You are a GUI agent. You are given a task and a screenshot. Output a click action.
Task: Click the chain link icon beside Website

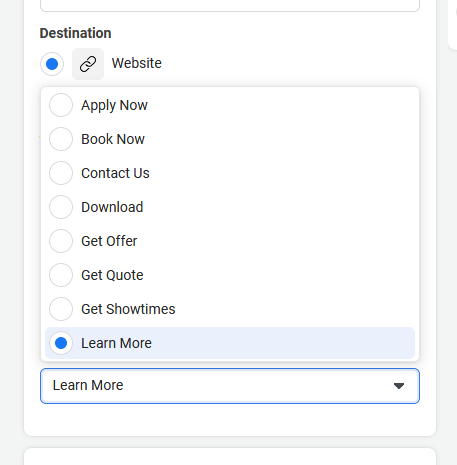point(88,64)
